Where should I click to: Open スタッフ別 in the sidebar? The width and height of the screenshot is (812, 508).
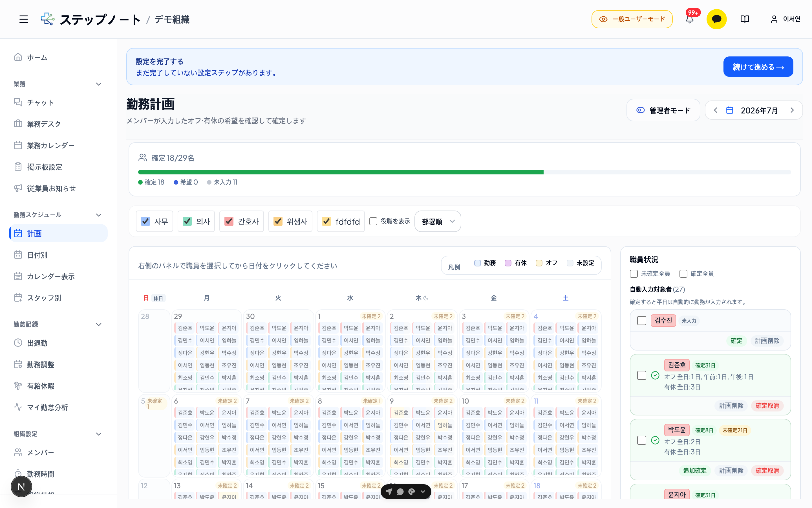(59, 298)
